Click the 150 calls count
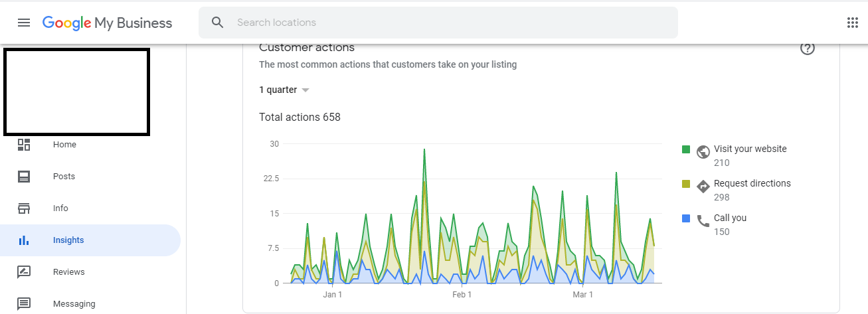Image resolution: width=868 pixels, height=314 pixels. coord(721,232)
